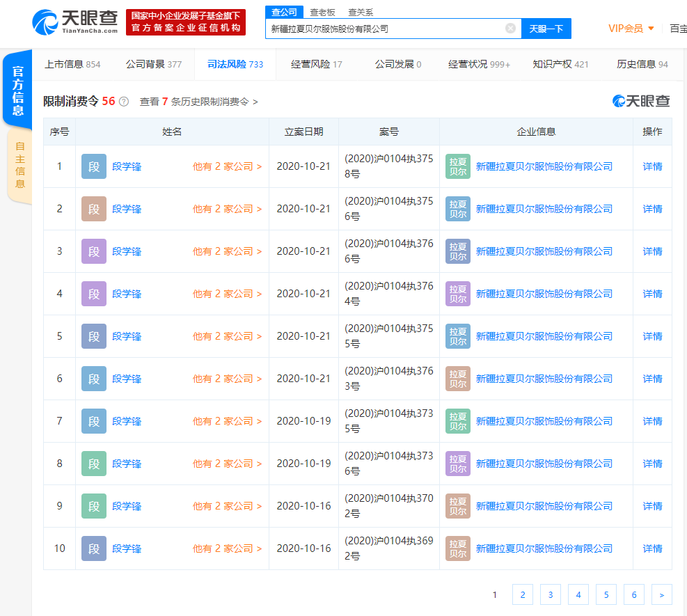The image size is (687, 616).
Task: Click the 段 avatar in row 7
Action: pyautogui.click(x=94, y=422)
